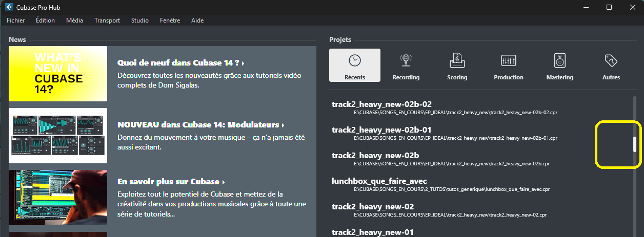The image size is (644, 237).
Task: Open the Transport menu
Action: (x=107, y=20)
